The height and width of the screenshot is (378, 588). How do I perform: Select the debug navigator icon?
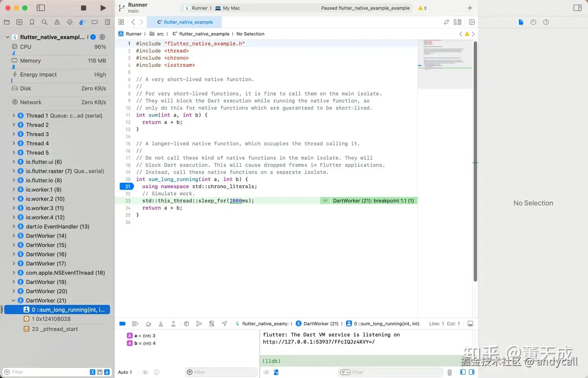click(x=82, y=22)
